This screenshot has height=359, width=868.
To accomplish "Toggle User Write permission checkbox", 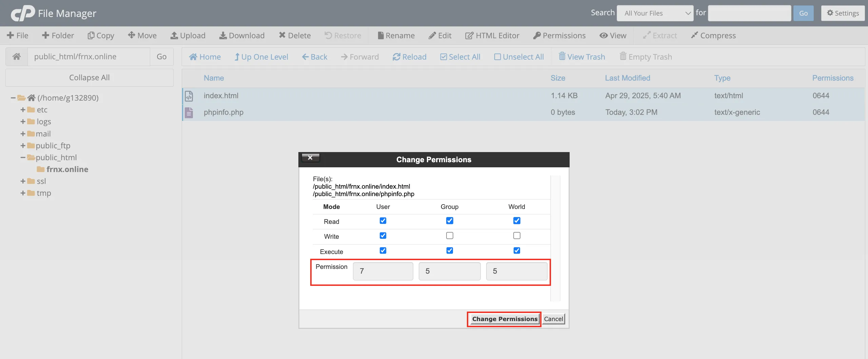I will coord(383,236).
